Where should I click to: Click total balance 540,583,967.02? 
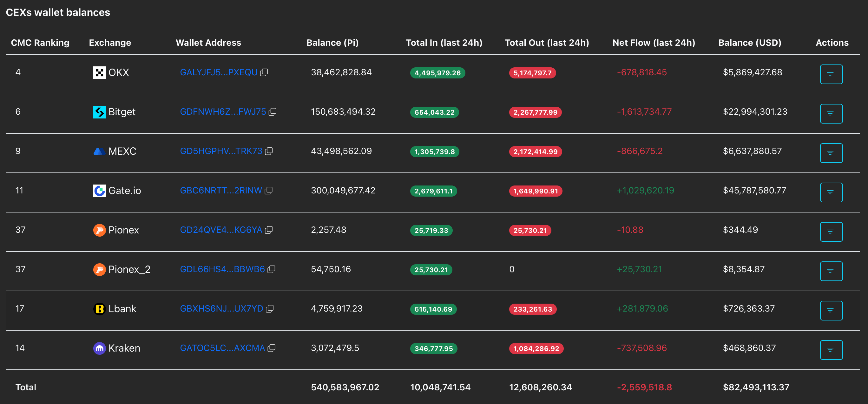345,387
